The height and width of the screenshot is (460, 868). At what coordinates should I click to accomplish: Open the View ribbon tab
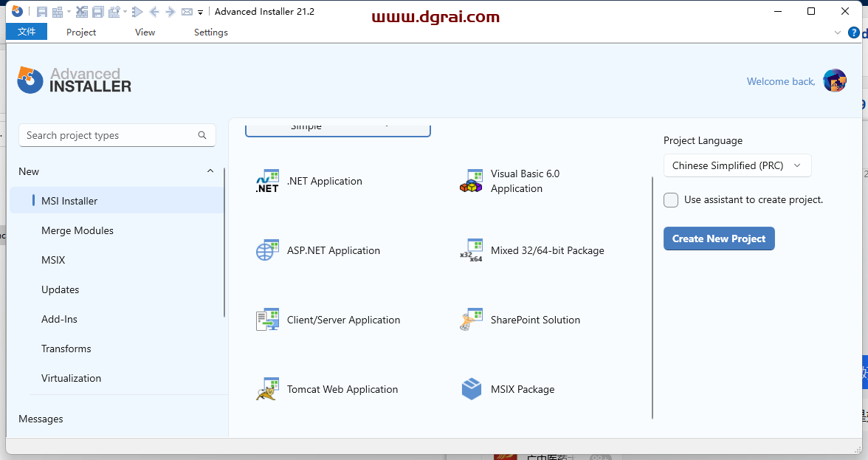[x=145, y=32]
